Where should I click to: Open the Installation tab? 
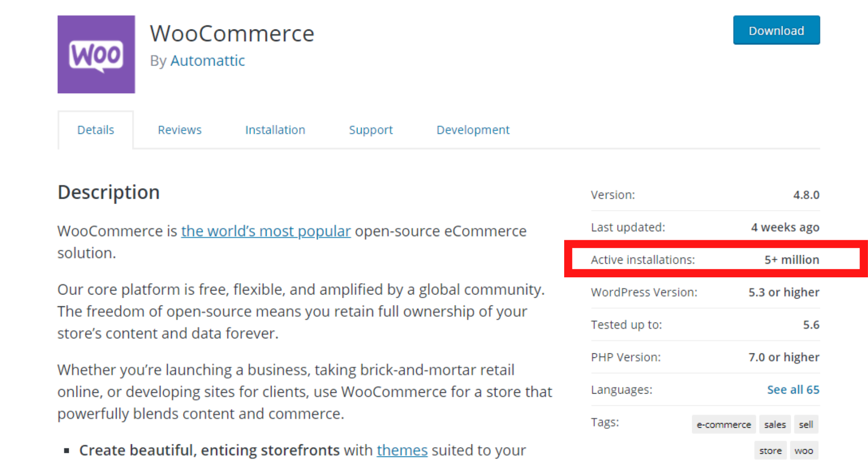(x=275, y=130)
